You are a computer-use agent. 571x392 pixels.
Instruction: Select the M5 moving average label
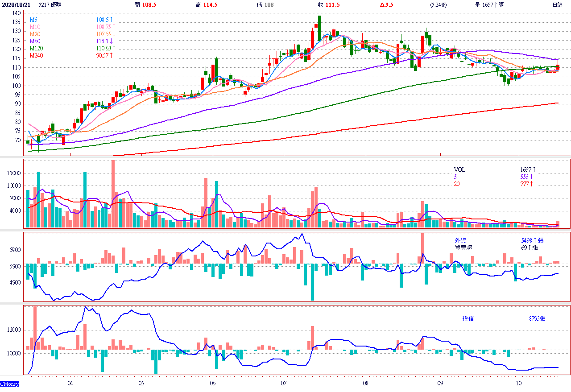click(33, 20)
